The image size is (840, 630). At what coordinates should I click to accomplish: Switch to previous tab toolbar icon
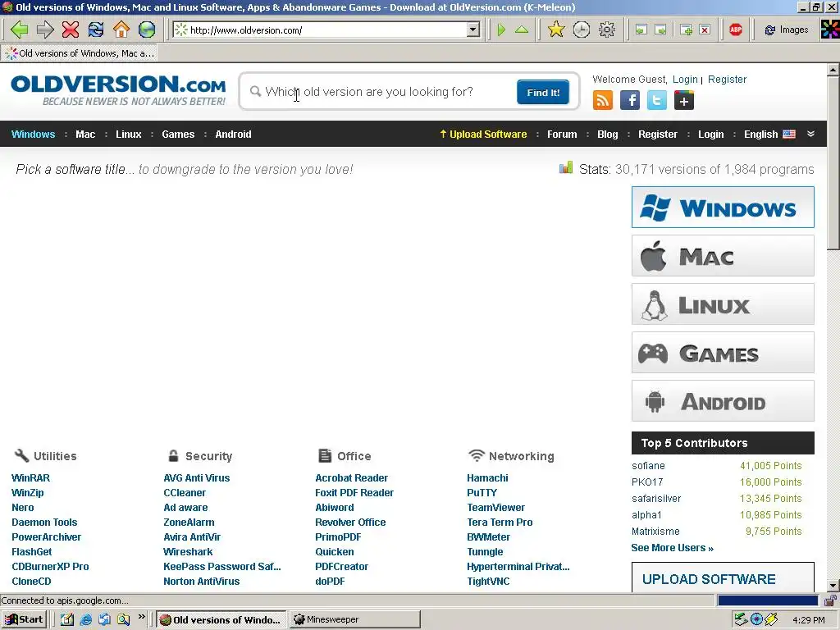(641, 30)
